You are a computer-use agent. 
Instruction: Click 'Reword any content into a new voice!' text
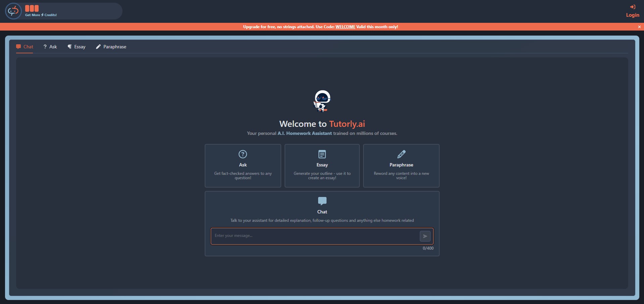pos(401,175)
